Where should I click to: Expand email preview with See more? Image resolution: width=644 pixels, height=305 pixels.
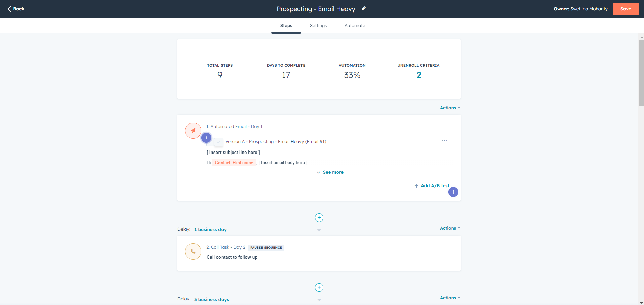[x=330, y=172]
